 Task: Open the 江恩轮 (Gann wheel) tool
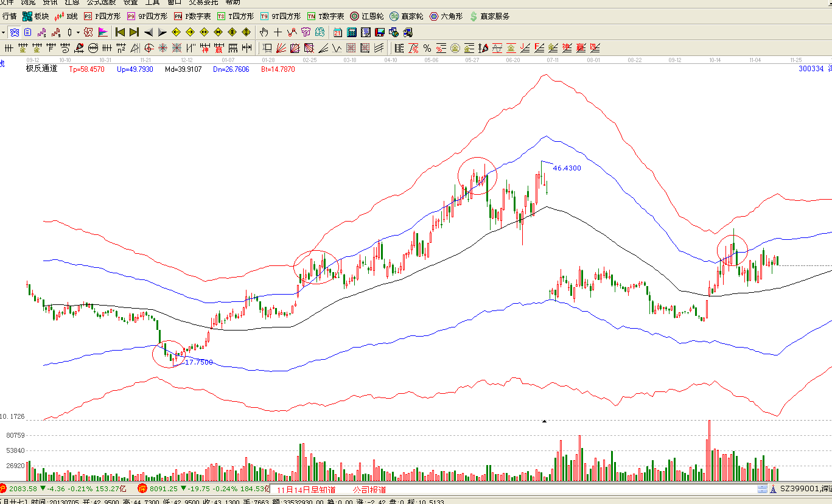[367, 16]
